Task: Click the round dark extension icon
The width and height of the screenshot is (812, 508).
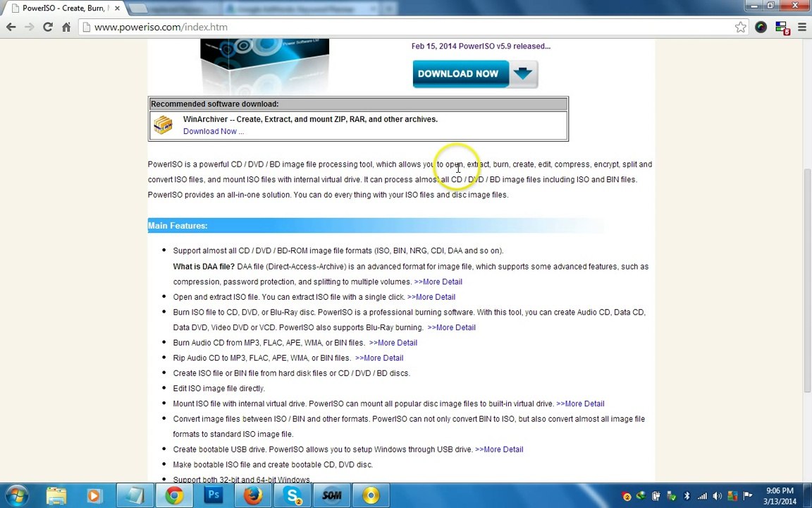Action: coord(761,28)
